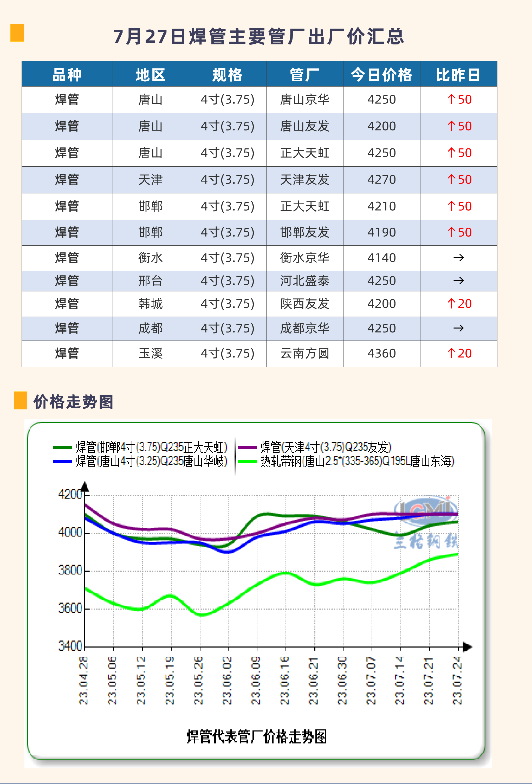Click the 天津友发 factory cell
The width and height of the screenshot is (532, 784).
click(x=305, y=180)
